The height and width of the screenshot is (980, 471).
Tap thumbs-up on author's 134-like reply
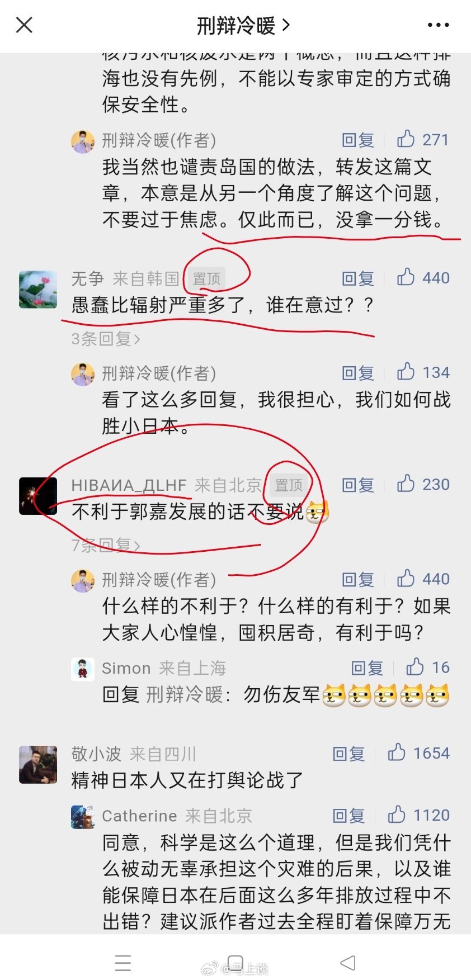tap(422, 372)
